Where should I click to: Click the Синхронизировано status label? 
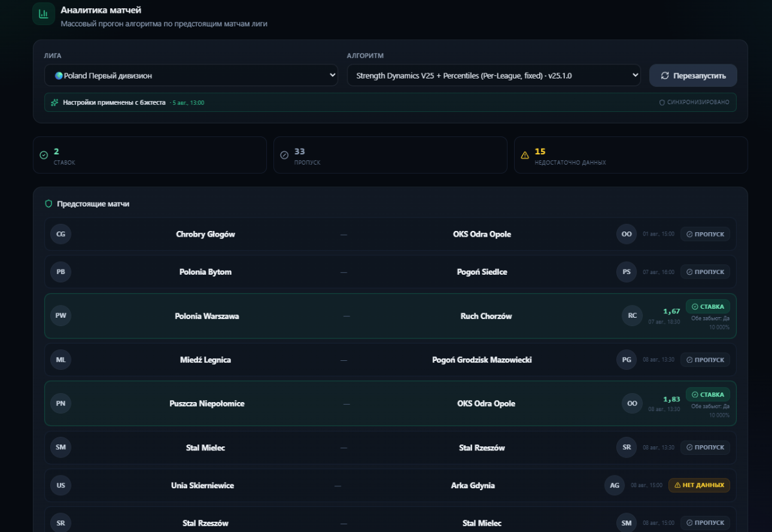(694, 102)
